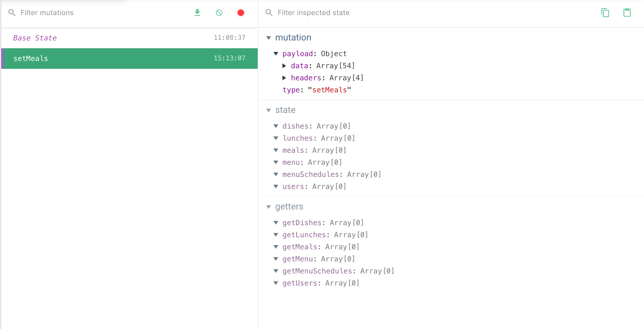Click the search icon beside Filter mutations
The width and height of the screenshot is (644, 329).
click(x=12, y=13)
